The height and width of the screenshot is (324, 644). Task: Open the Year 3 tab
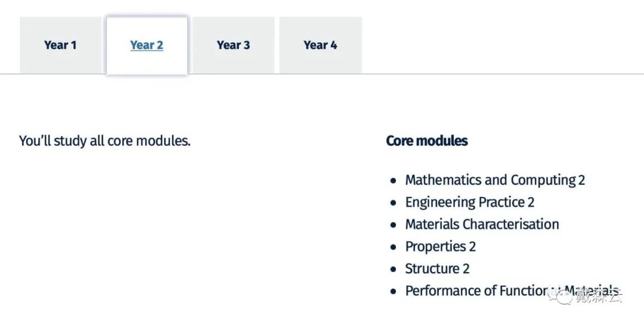(x=233, y=45)
